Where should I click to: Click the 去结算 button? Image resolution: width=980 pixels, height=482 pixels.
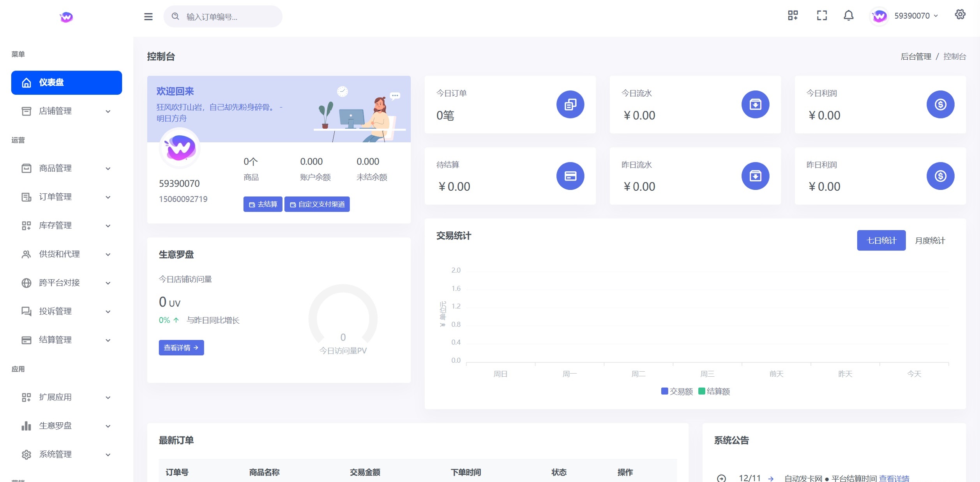[x=263, y=204]
